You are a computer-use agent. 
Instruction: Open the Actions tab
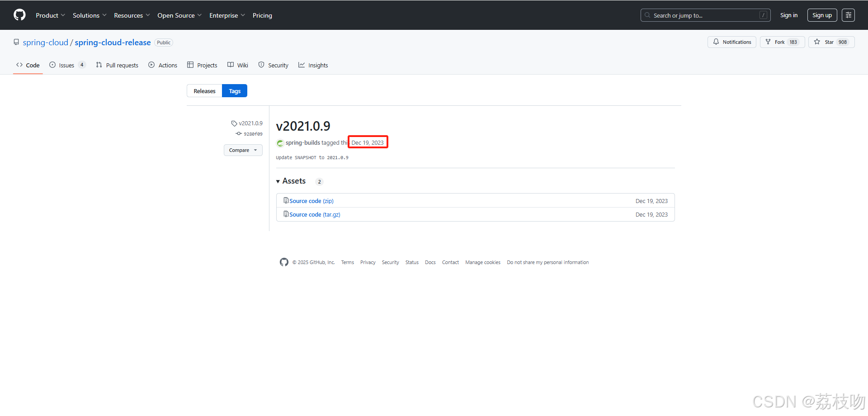coord(163,65)
